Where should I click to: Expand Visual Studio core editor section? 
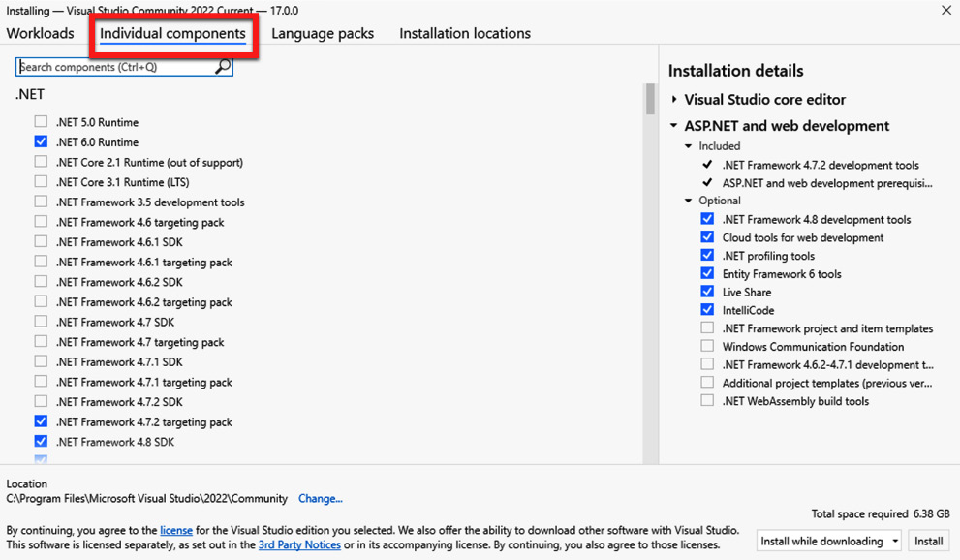click(674, 99)
